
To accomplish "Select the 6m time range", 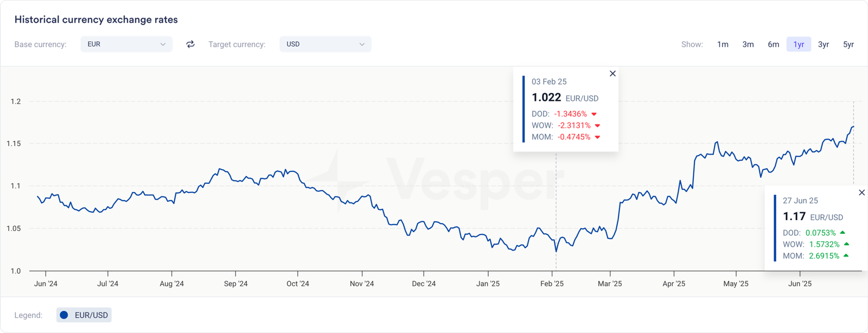I will (773, 44).
